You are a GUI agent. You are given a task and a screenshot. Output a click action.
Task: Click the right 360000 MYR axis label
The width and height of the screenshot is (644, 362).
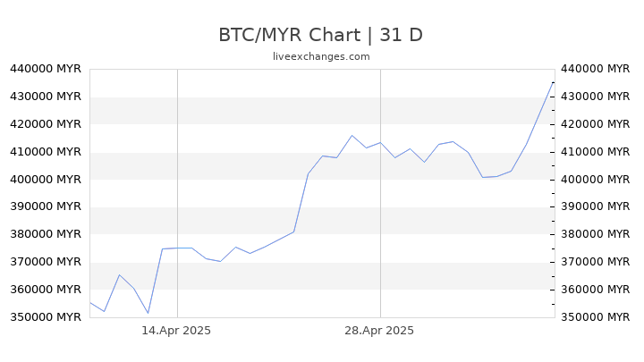(595, 290)
